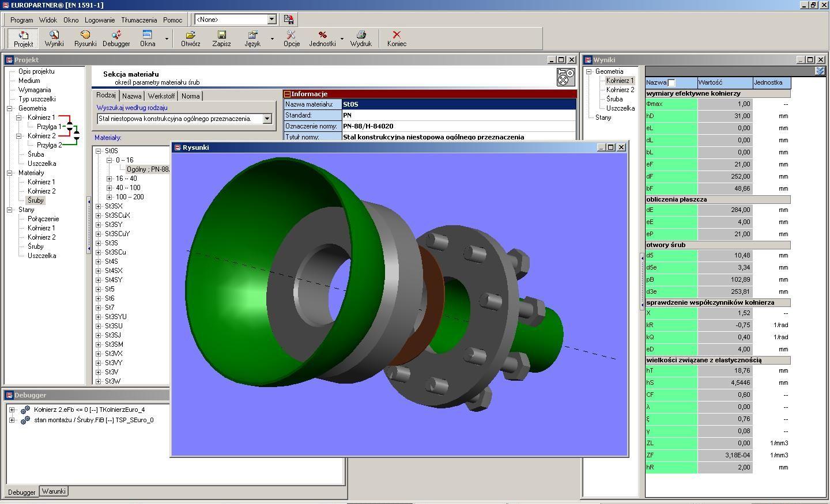Select Śruby under Materiały in the Projekt tree

pos(36,200)
